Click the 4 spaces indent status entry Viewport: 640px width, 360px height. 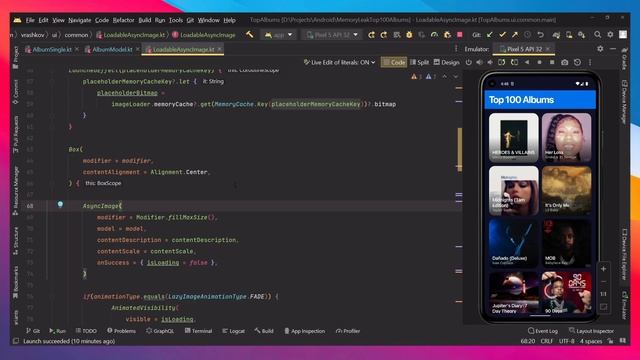click(x=591, y=341)
